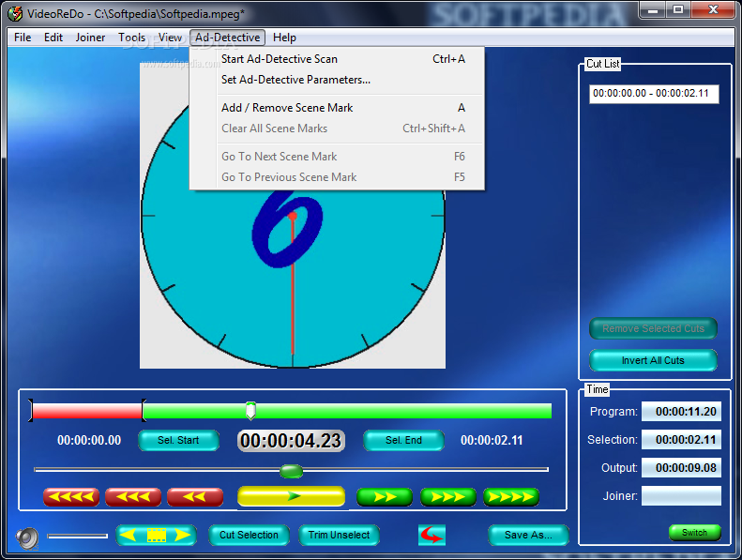Click the fastest forward green button
The image size is (742, 560).
tap(511, 496)
